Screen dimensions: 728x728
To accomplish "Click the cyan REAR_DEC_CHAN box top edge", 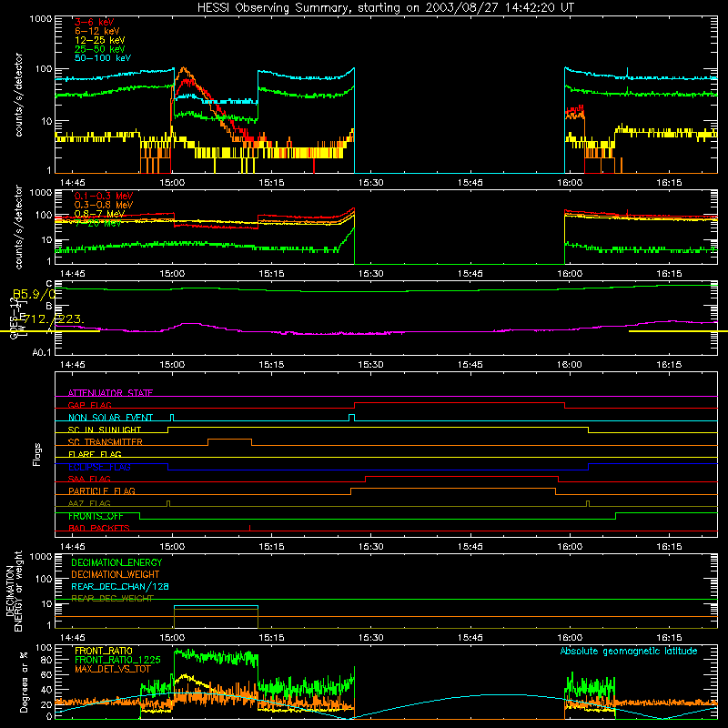I will point(216,606).
